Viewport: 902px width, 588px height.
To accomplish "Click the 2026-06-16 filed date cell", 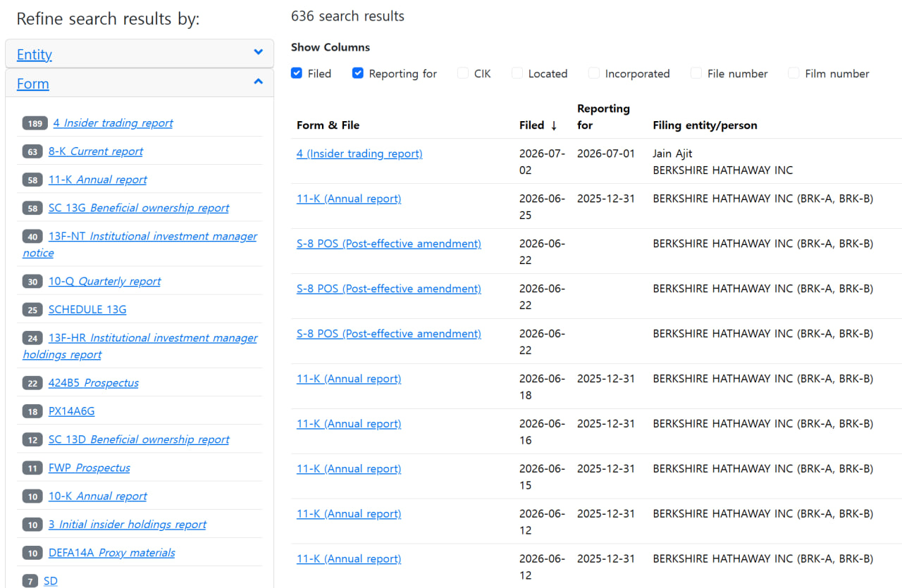I will click(542, 432).
